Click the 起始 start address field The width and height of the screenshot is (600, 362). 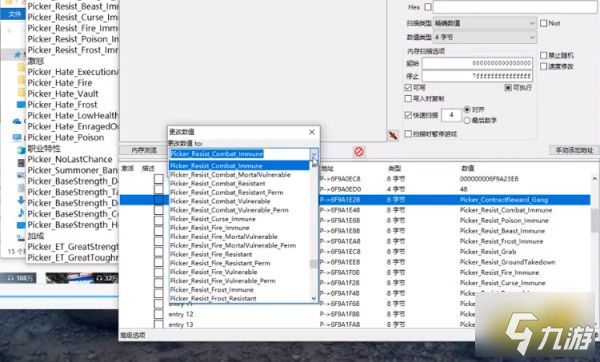tap(477, 63)
